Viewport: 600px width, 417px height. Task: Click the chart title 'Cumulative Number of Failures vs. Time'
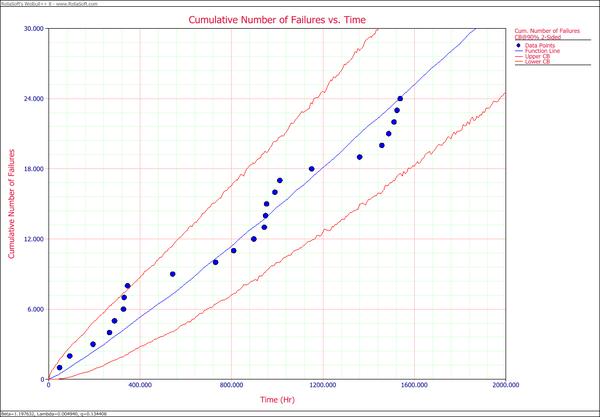[x=277, y=20]
